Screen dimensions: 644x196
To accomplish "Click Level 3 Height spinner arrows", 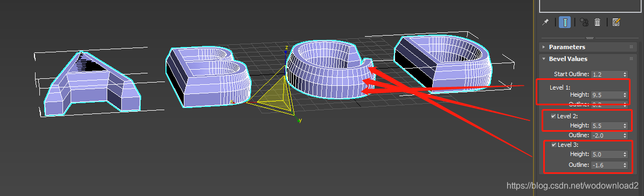I will pos(625,155).
